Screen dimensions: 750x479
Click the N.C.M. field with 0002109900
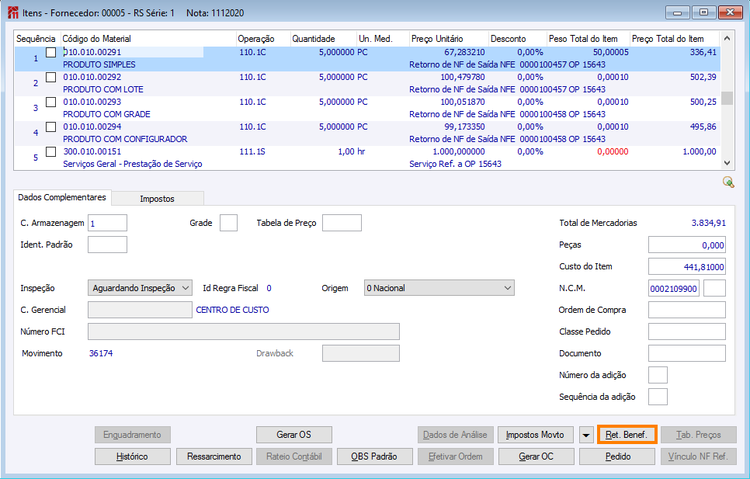[674, 288]
